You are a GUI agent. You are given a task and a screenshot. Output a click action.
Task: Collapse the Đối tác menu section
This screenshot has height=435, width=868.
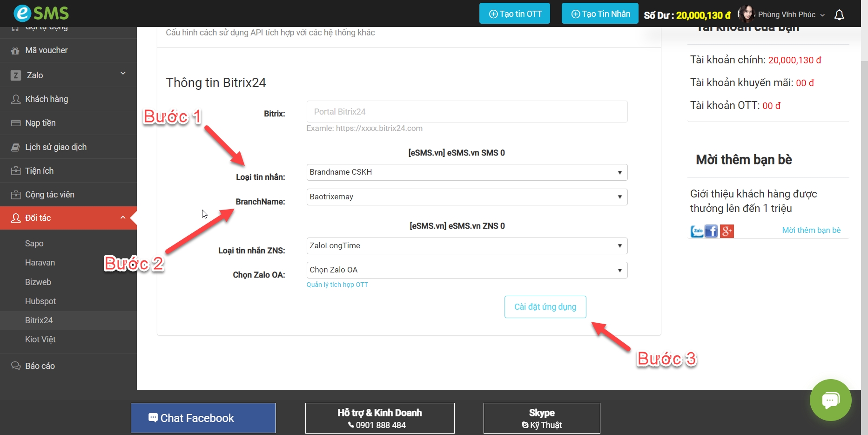tap(123, 217)
